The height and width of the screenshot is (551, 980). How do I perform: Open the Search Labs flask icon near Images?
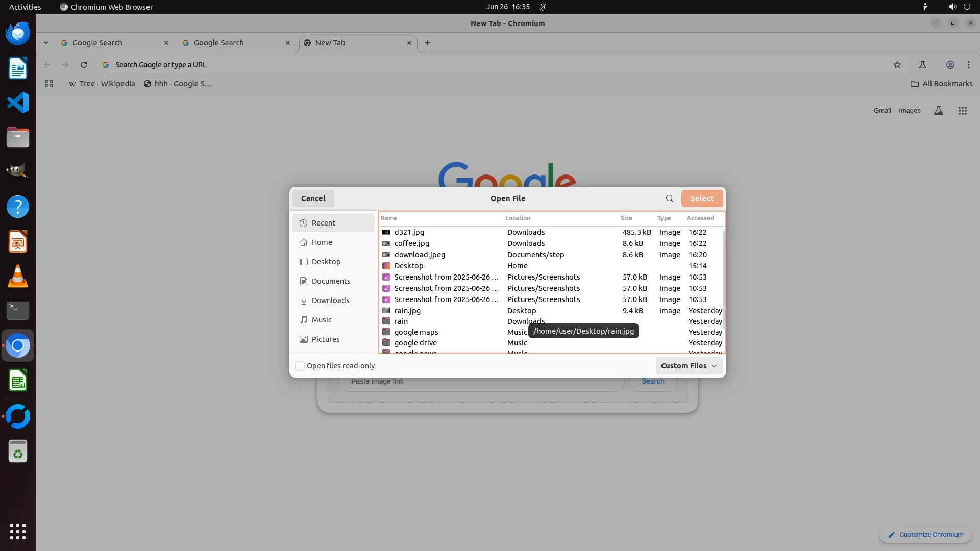(938, 111)
